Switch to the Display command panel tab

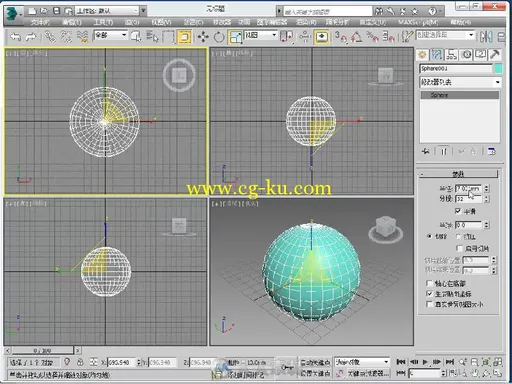click(x=480, y=54)
